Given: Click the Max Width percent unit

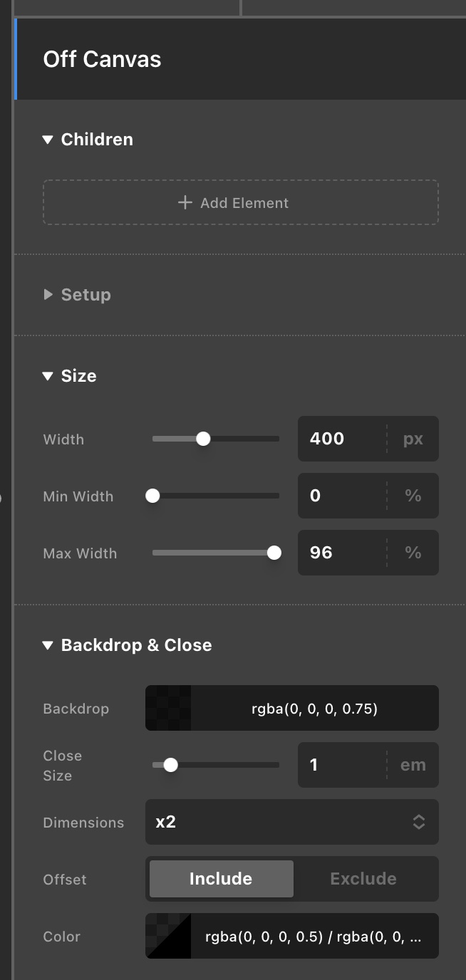Looking at the screenshot, I should (413, 553).
